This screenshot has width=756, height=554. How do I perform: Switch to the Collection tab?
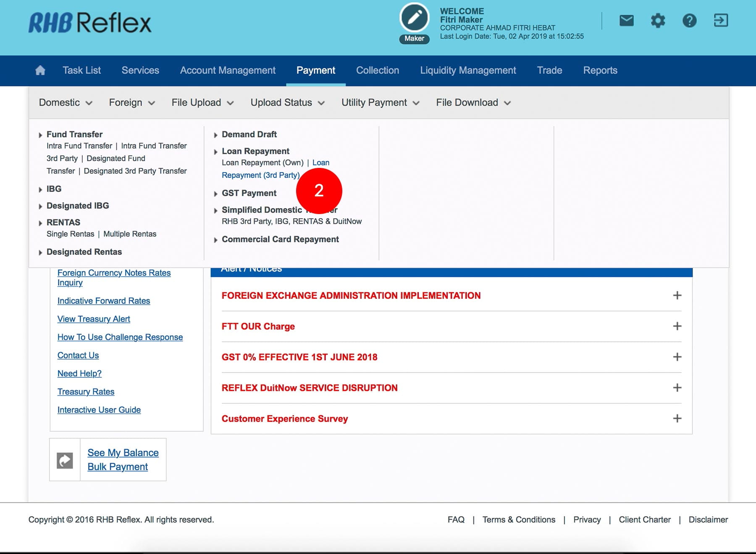(378, 71)
